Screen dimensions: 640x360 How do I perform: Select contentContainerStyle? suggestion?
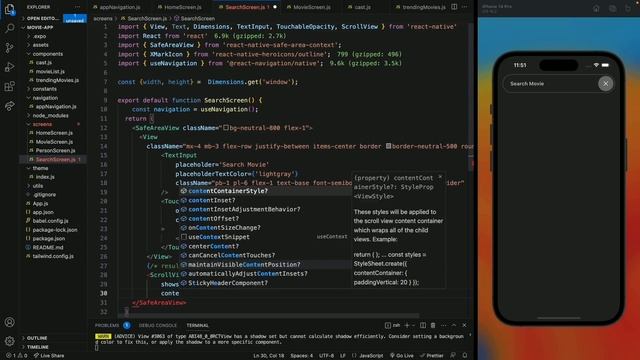(265, 191)
